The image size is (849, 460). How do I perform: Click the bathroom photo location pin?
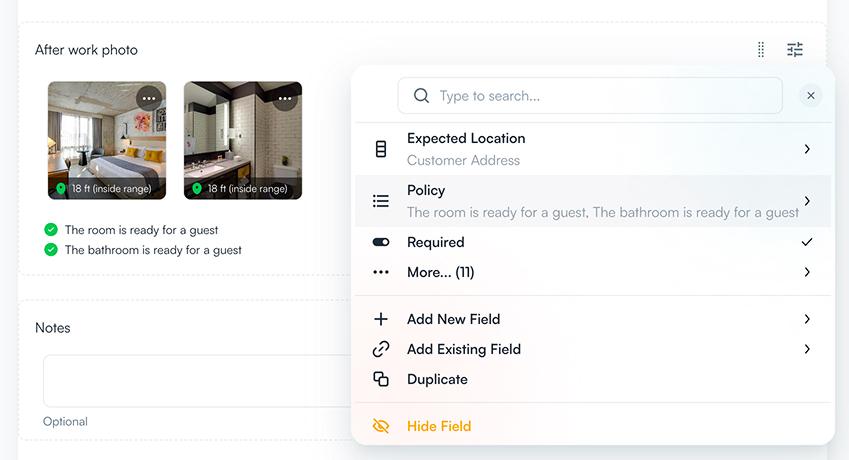tap(197, 188)
